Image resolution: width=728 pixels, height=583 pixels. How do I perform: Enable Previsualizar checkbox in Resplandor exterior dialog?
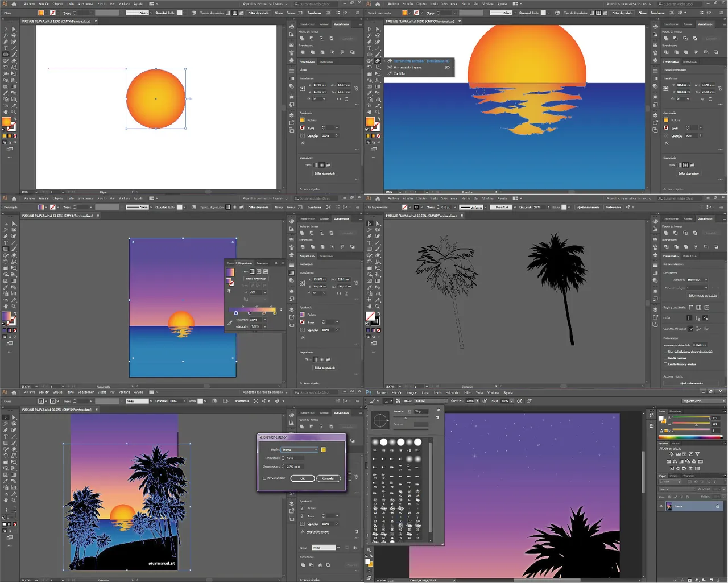click(264, 478)
